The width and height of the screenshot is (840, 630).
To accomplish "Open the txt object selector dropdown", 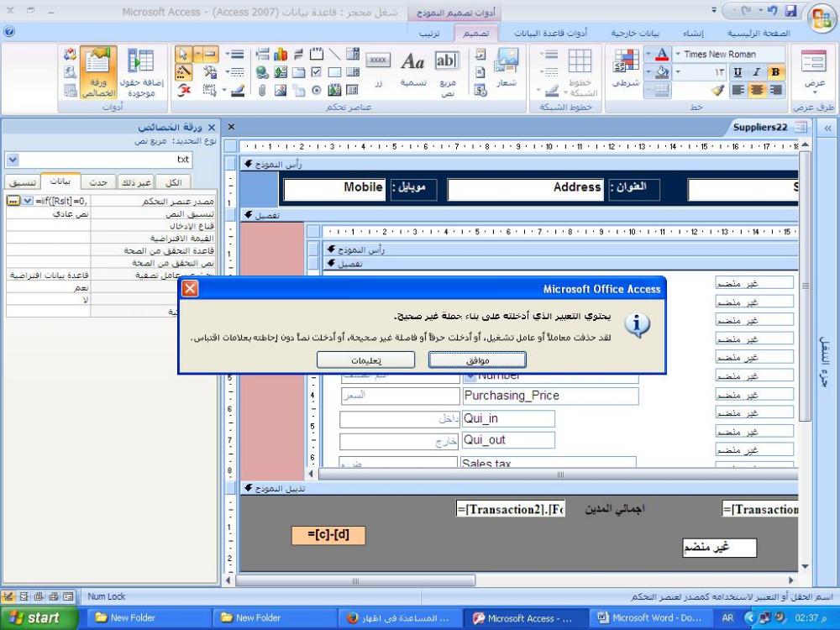I will pos(13,160).
